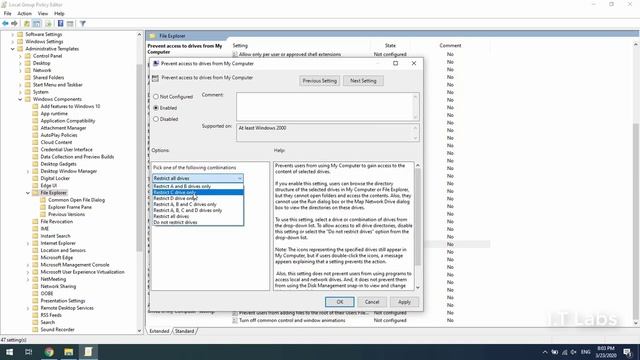Open the Action menu
This screenshot has height=360, width=640.
(24, 13)
